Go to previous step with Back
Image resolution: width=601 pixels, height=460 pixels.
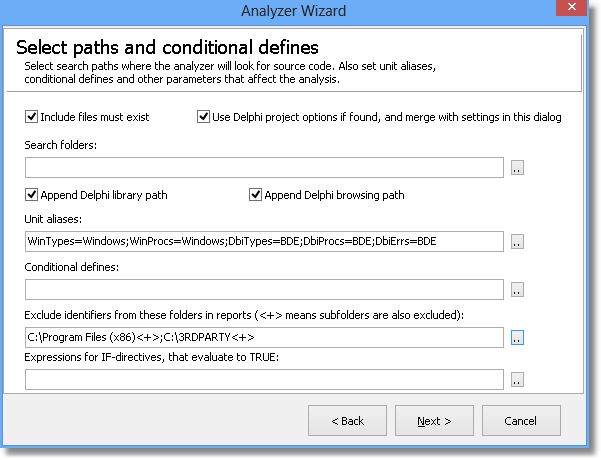pos(347,421)
